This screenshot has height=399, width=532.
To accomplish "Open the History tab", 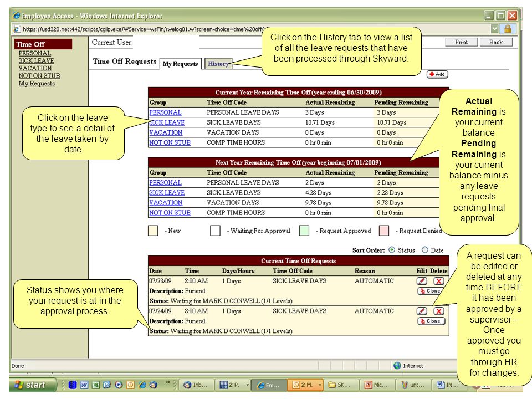I will click(218, 63).
